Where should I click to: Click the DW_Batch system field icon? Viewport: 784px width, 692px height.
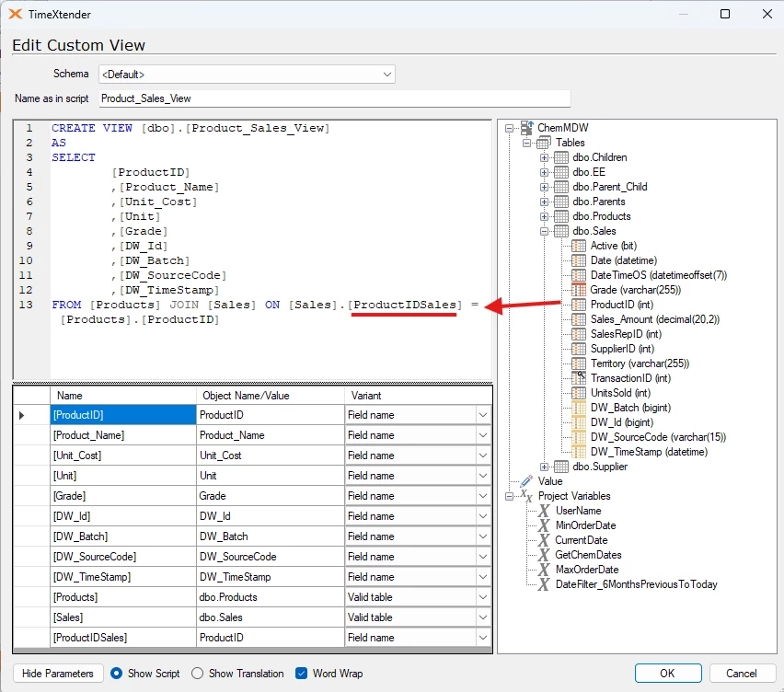click(x=579, y=408)
